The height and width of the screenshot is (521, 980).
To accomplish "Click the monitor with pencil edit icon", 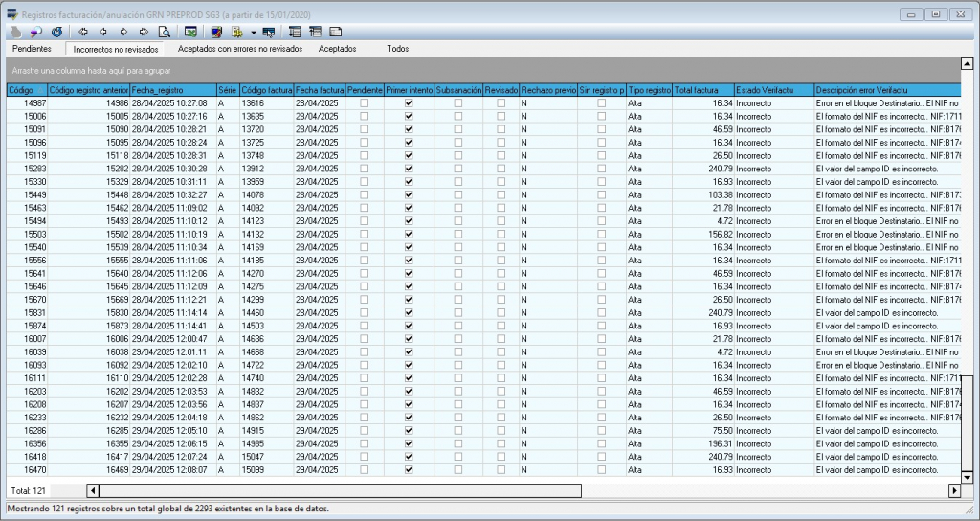I will click(x=217, y=32).
